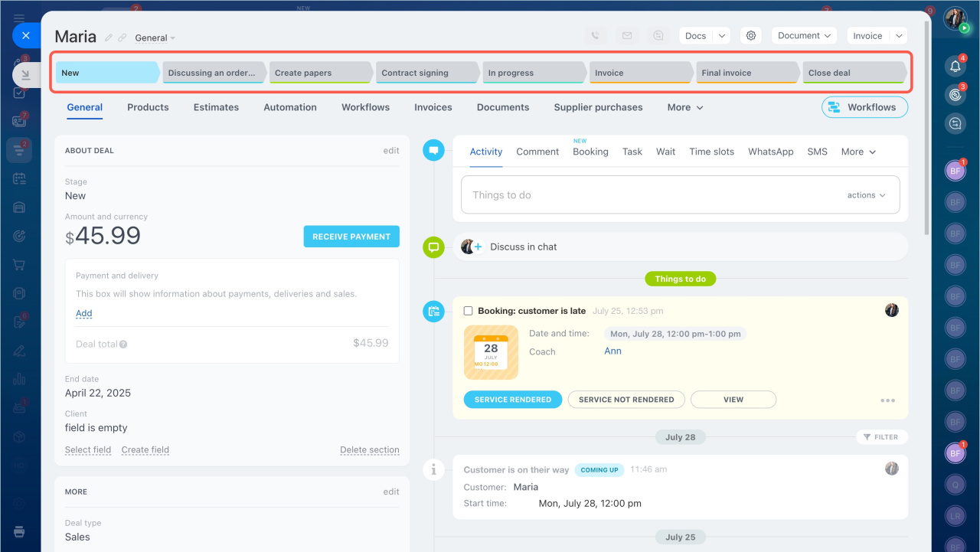Screen dimensions: 980x552
Task: Click the printer icon in left sidebar
Action: click(20, 531)
